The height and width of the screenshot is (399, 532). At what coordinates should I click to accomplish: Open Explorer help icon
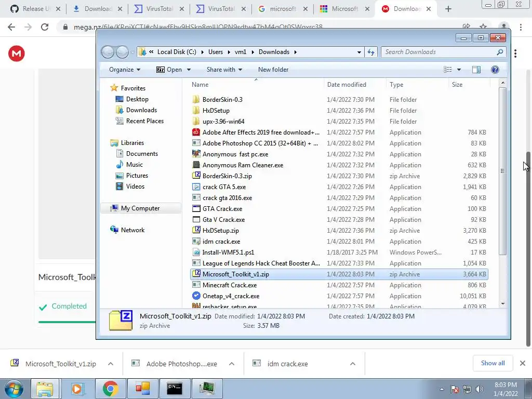click(495, 70)
